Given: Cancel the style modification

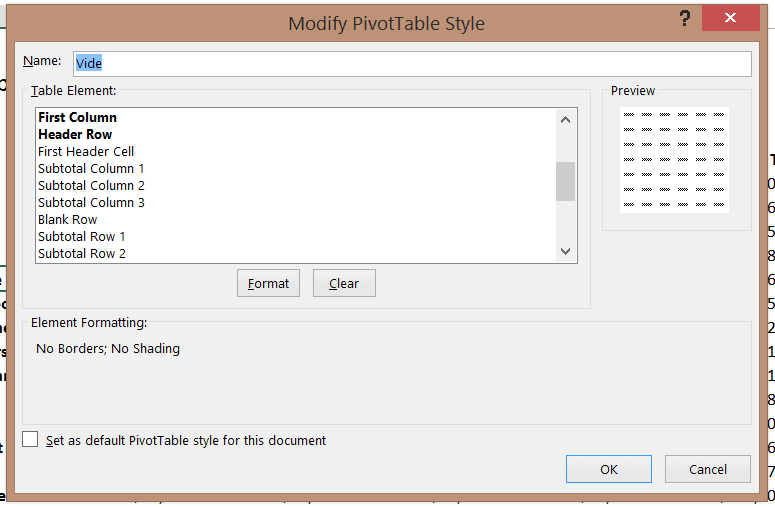Looking at the screenshot, I should point(708,469).
